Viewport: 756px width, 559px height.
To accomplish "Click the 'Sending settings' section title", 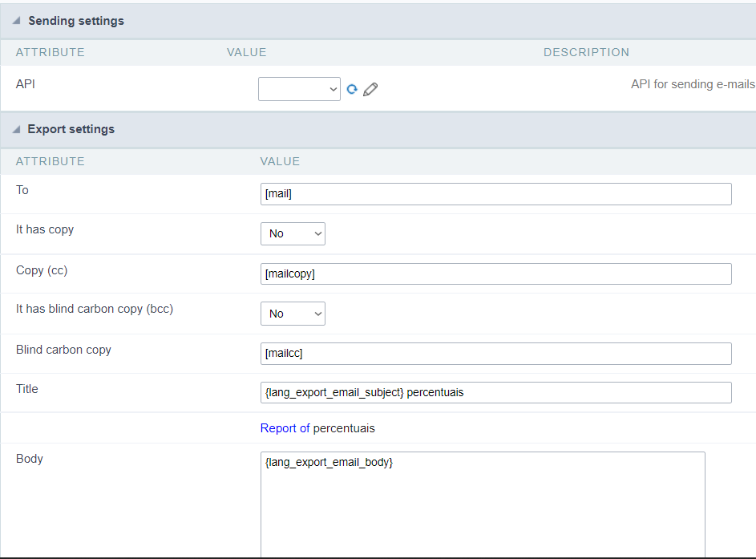I will click(x=76, y=21).
